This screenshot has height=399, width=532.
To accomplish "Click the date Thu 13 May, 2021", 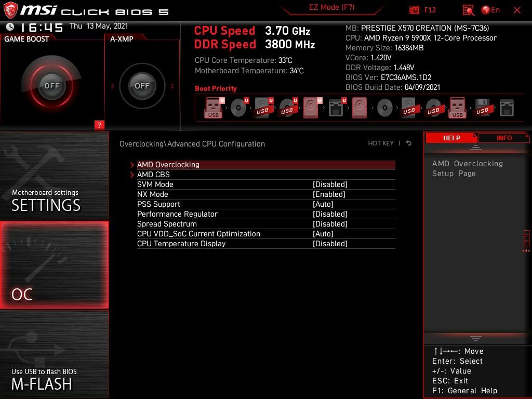I will [99, 26].
